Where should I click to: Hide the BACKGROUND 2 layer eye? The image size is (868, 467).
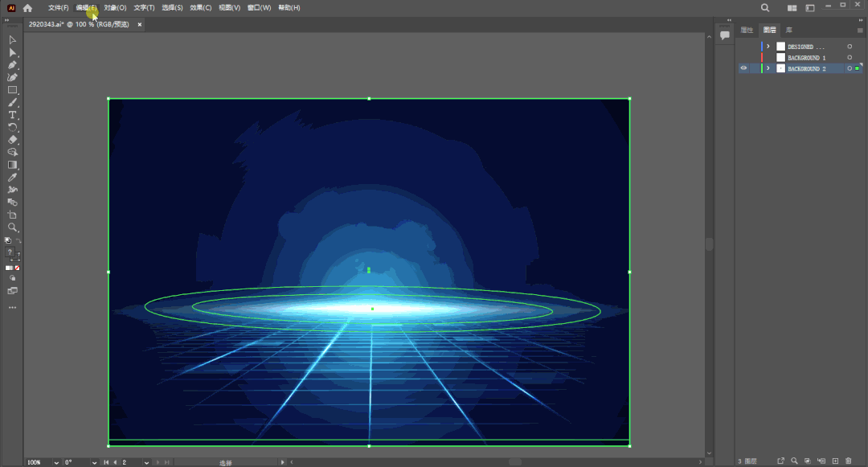pyautogui.click(x=744, y=68)
